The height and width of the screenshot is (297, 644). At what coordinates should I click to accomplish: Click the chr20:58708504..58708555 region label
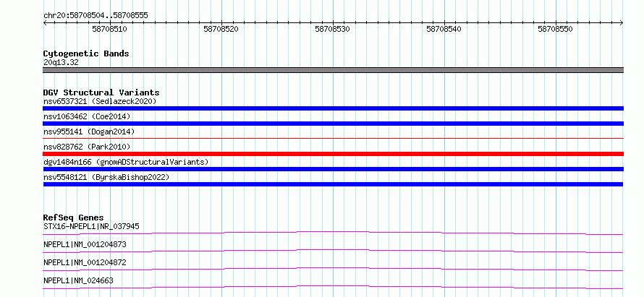96,16
